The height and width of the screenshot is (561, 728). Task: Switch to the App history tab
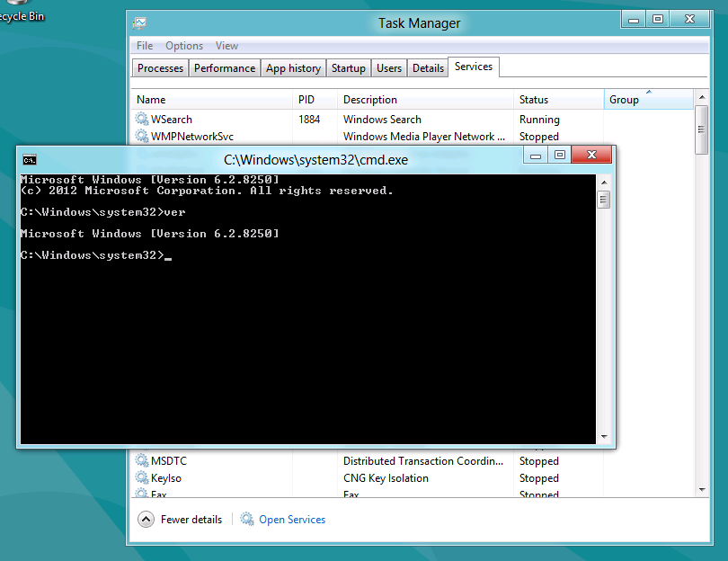(293, 68)
